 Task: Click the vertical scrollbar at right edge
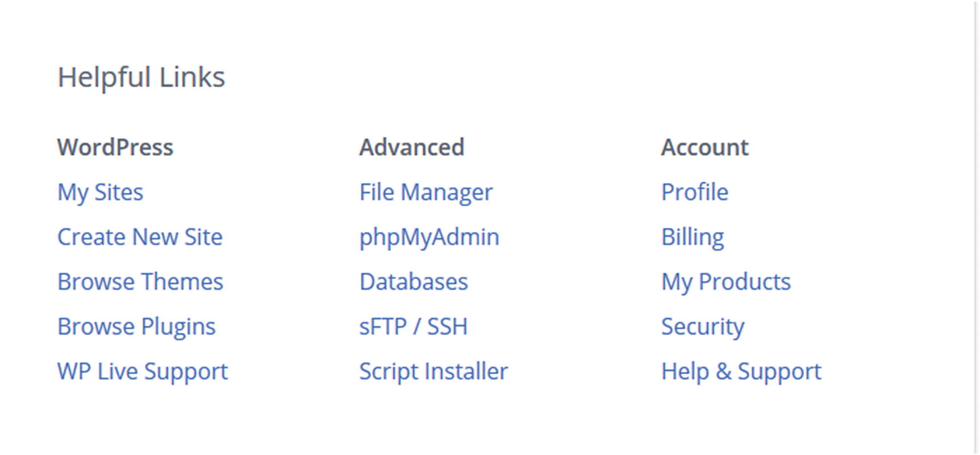coord(977,227)
